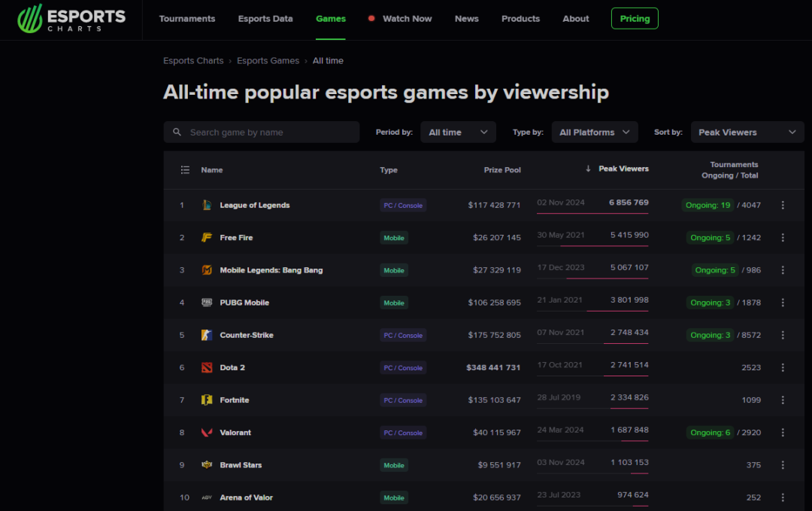Open the three-dot menu for Fortnite row
Image resolution: width=812 pixels, height=511 pixels.
pos(783,400)
